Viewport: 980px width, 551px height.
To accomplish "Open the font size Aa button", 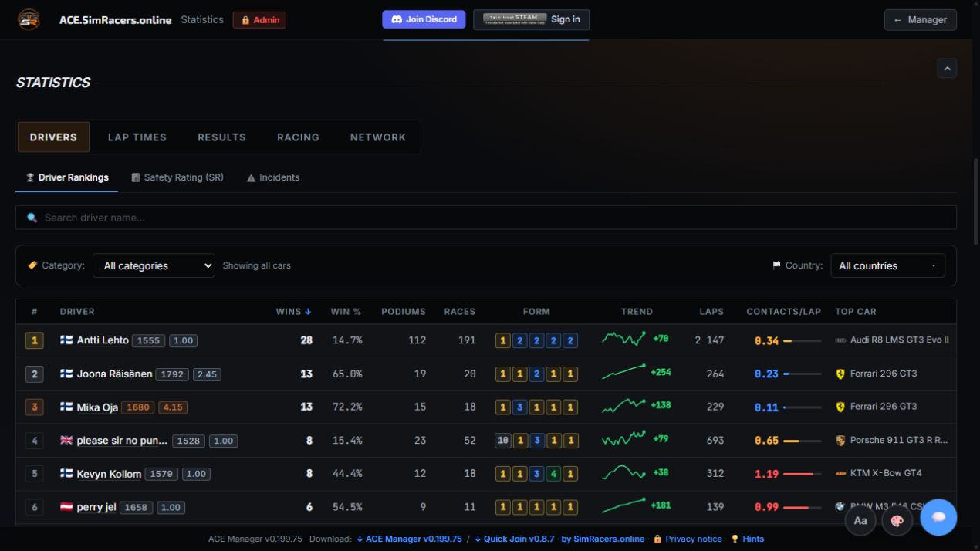I will click(860, 520).
